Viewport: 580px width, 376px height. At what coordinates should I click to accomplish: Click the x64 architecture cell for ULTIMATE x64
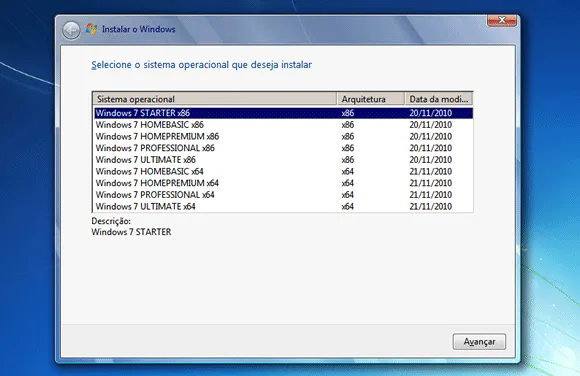pos(348,207)
